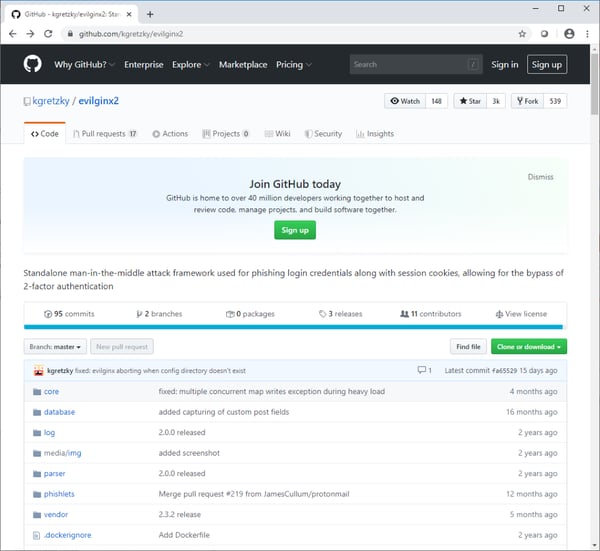Image resolution: width=600 pixels, height=551 pixels.
Task: Open the Actions tab
Action: click(170, 134)
